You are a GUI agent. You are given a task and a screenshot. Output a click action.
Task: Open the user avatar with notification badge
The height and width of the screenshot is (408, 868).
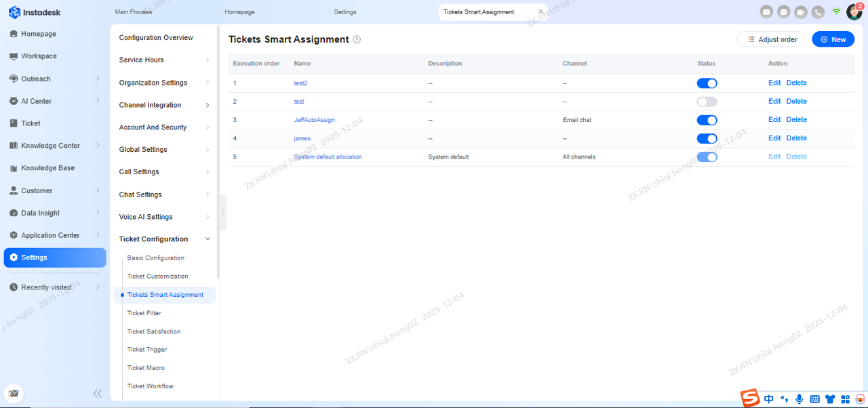(853, 12)
